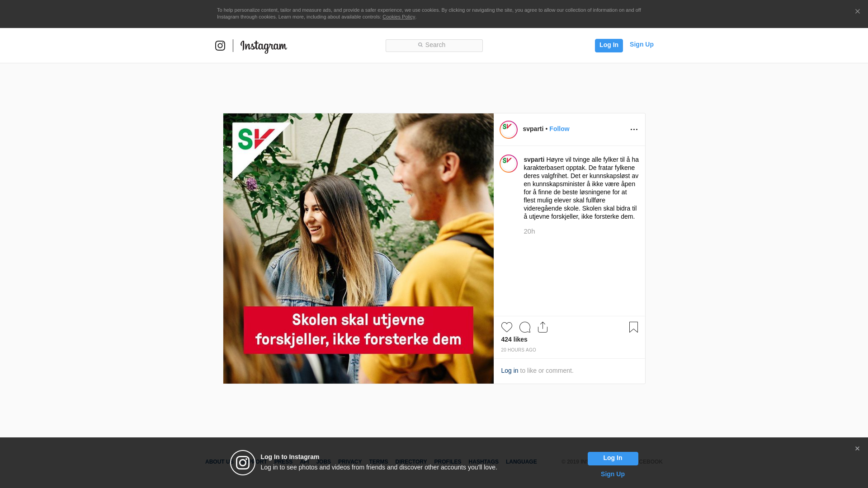Click Instagram icon in bottom login banner
The height and width of the screenshot is (488, 868).
[243, 463]
